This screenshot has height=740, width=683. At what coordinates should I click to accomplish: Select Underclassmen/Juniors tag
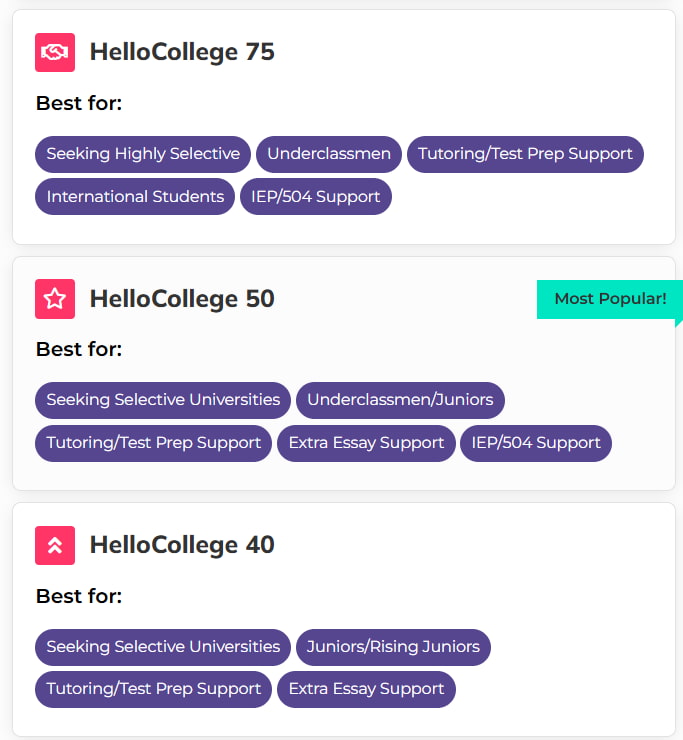(400, 400)
